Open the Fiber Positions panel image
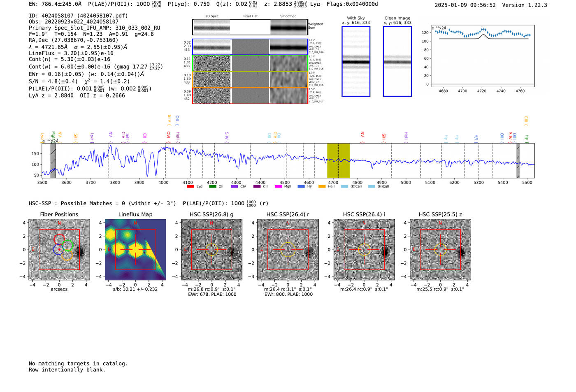The width and height of the screenshot is (576, 392). [x=59, y=250]
